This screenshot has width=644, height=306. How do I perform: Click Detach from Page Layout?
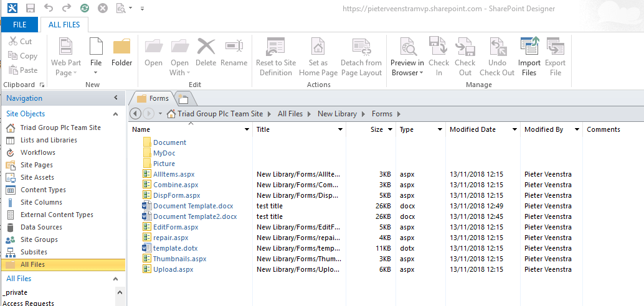361,57
